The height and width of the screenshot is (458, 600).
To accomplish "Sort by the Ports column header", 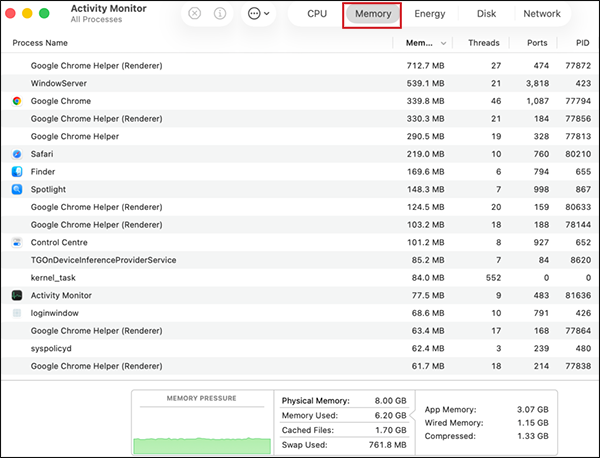I will tap(537, 43).
